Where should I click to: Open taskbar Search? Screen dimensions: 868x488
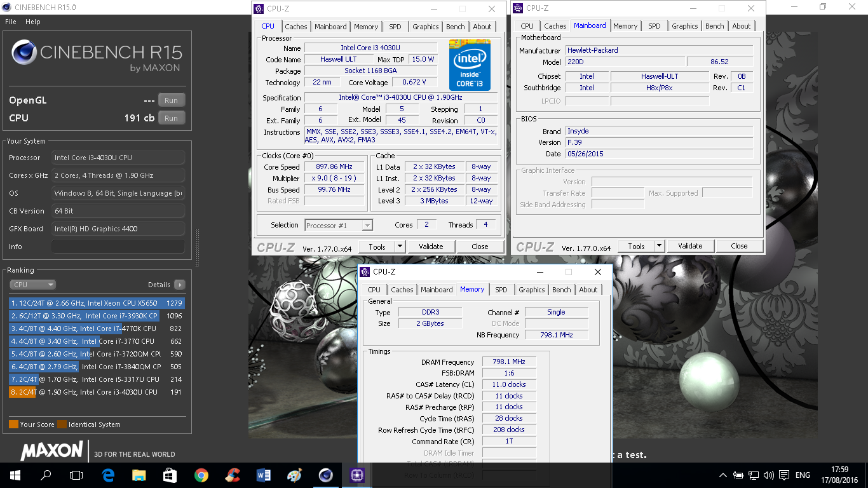click(46, 475)
